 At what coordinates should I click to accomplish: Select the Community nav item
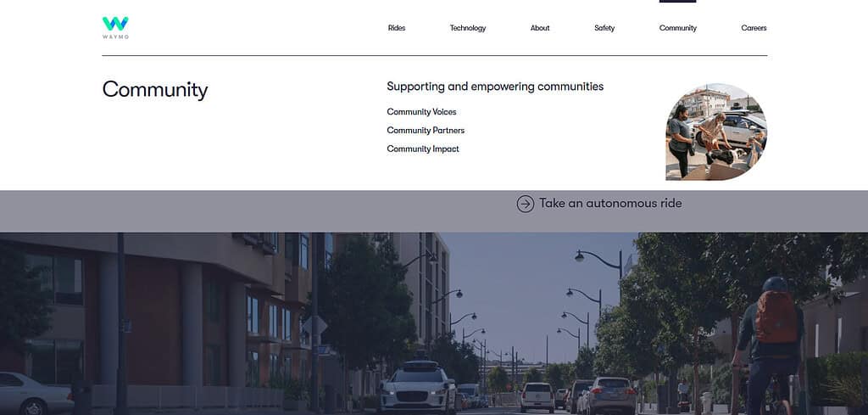[x=677, y=28]
